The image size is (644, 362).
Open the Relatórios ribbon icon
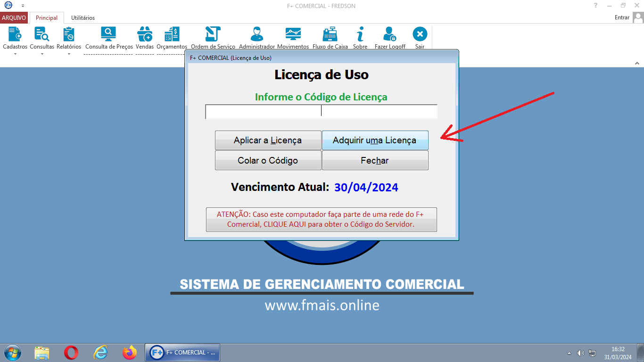69,34
